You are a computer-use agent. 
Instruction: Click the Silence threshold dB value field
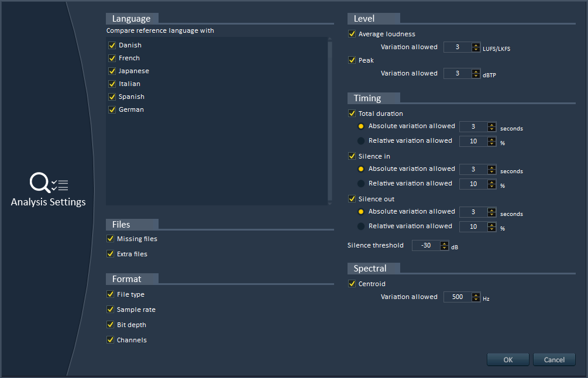click(426, 246)
